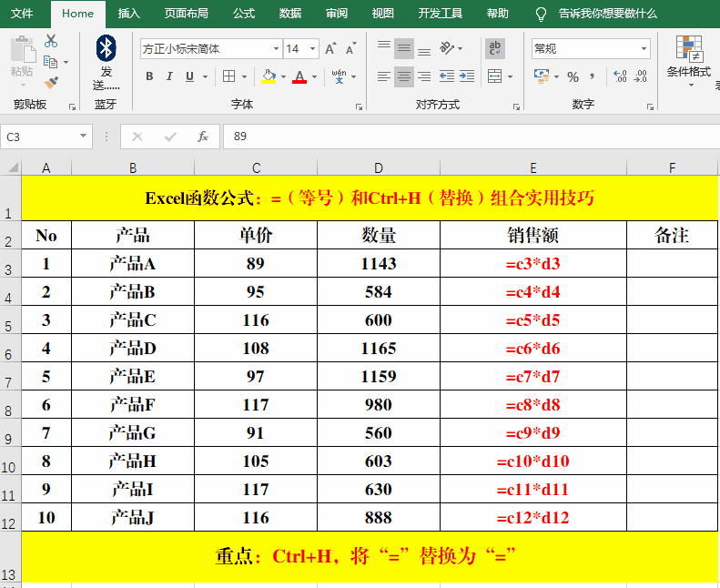Open Conditional Formatting icon
The height and width of the screenshot is (588, 720).
(689, 48)
